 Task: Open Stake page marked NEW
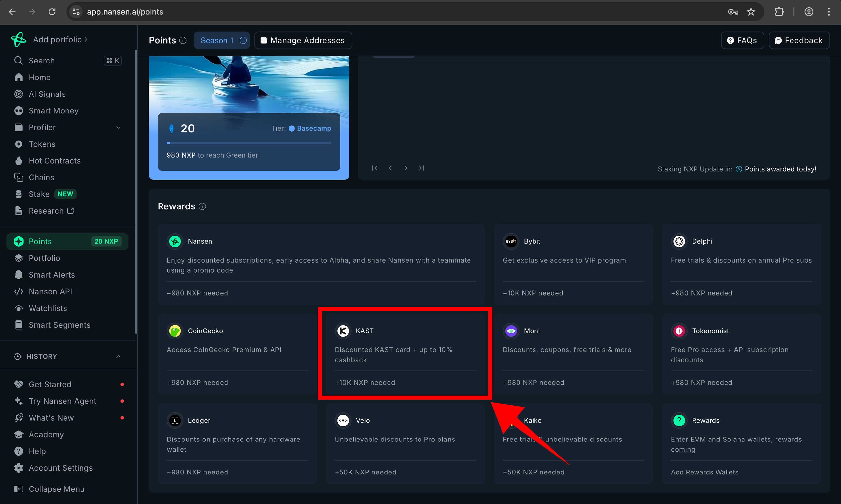coord(67,194)
